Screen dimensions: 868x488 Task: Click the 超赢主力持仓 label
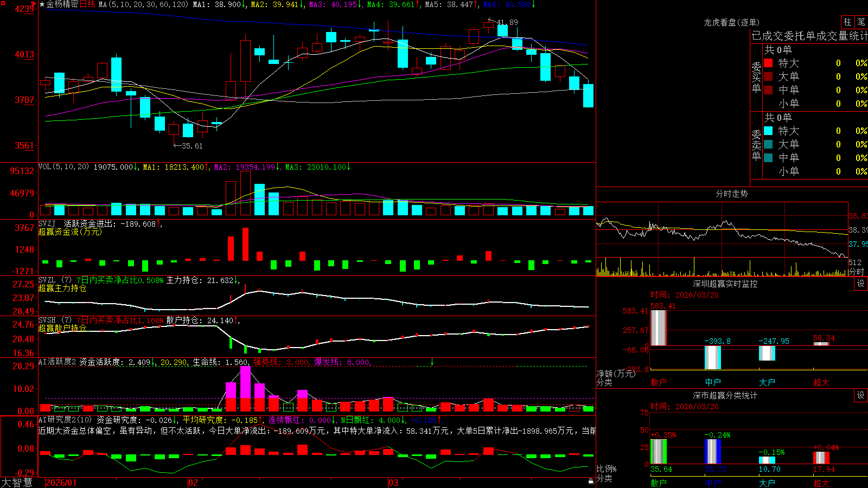(62, 288)
